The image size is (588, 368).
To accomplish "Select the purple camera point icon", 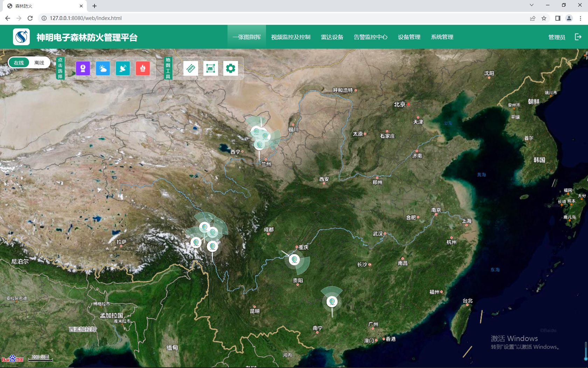I will (x=83, y=68).
